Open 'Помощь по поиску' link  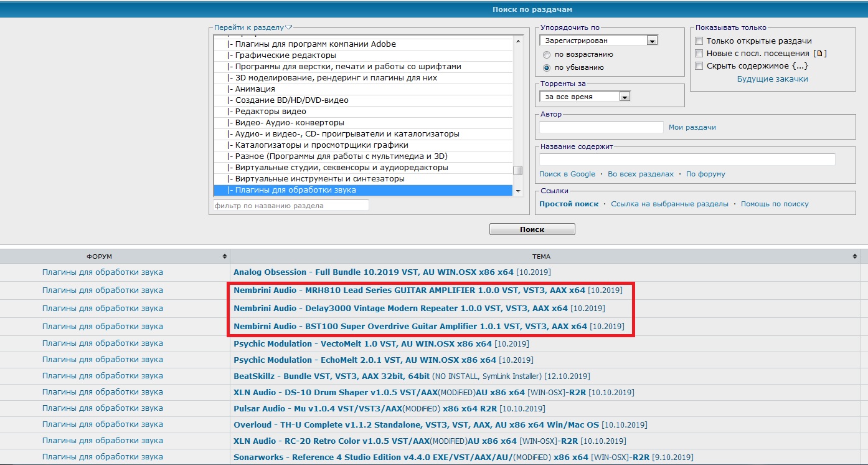tap(775, 204)
